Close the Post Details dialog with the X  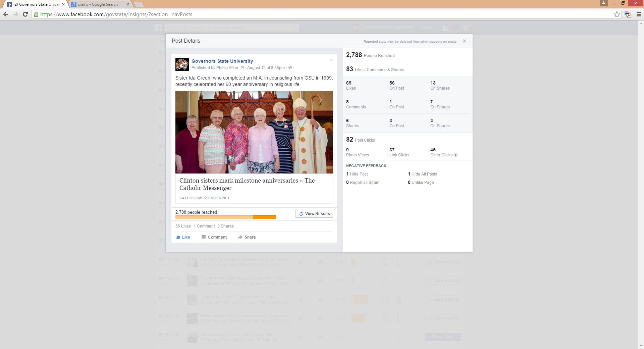[x=465, y=41]
